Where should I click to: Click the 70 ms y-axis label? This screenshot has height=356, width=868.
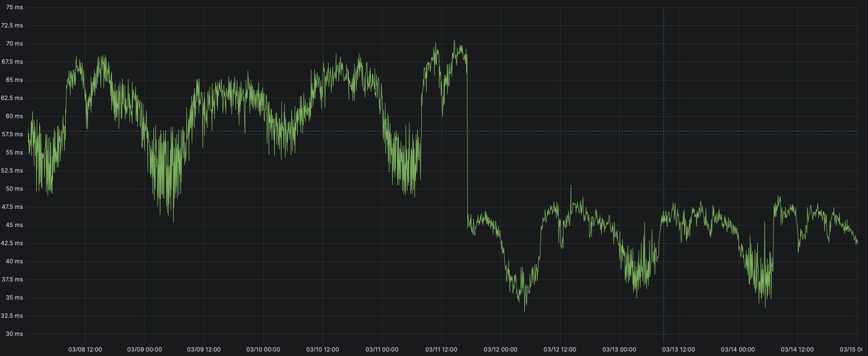point(15,44)
